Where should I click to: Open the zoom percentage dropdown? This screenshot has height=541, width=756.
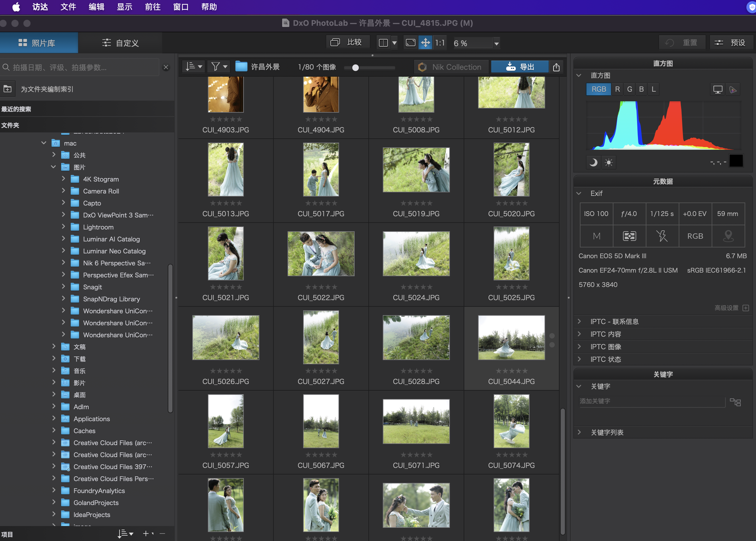[x=496, y=43]
